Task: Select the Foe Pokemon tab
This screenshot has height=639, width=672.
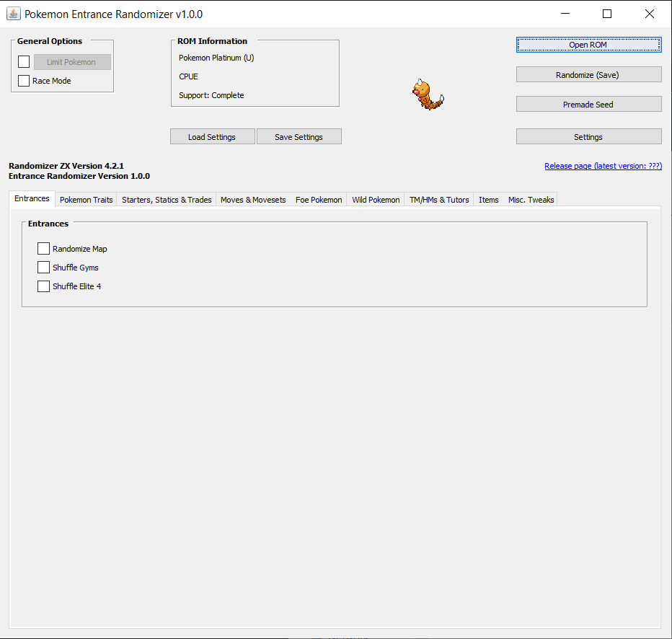Action: pos(319,200)
